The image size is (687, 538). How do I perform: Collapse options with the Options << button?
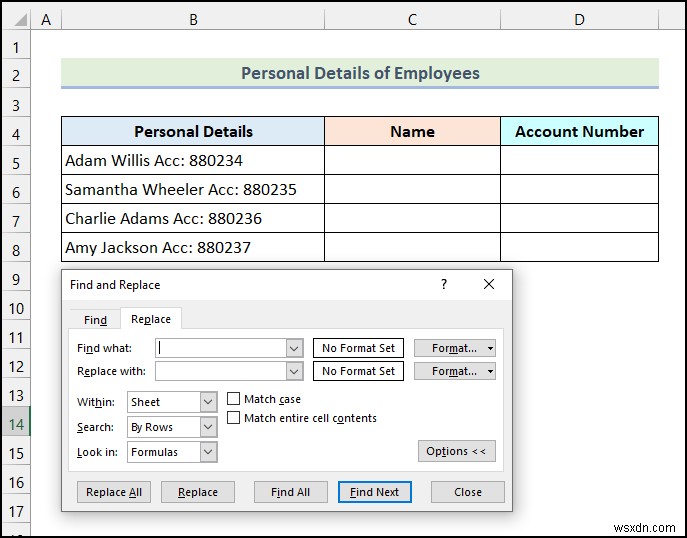click(x=457, y=451)
